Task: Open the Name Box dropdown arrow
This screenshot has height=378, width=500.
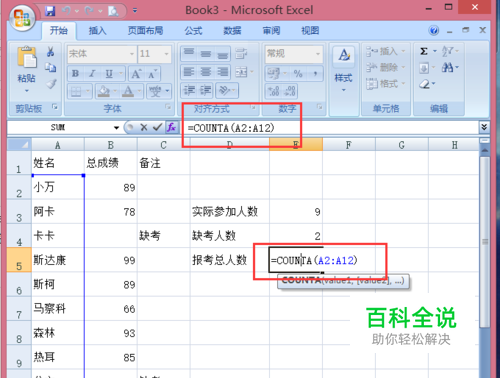Action: pyautogui.click(x=116, y=128)
